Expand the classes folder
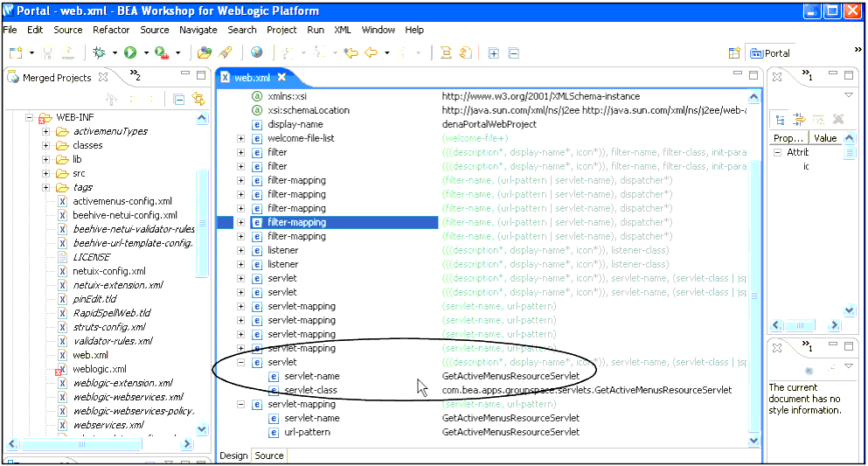 pos(46,145)
